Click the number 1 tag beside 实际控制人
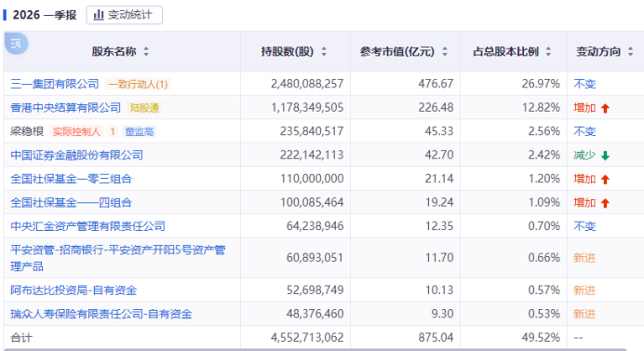This screenshot has width=644, height=351. (x=112, y=131)
